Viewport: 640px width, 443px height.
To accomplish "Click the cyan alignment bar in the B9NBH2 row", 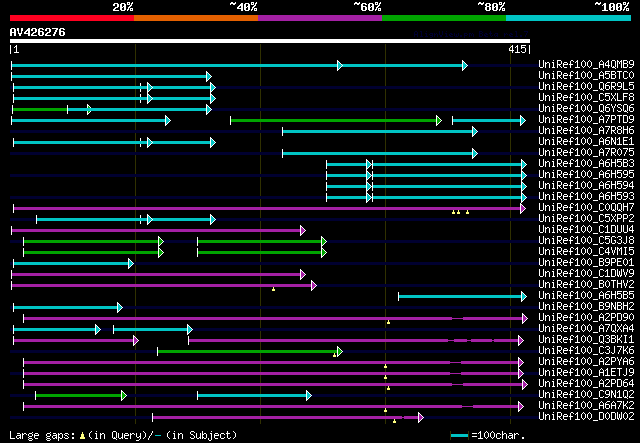I will point(68,307).
